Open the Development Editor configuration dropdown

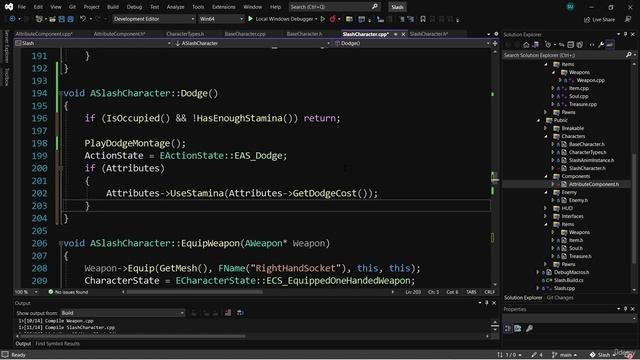(x=154, y=19)
